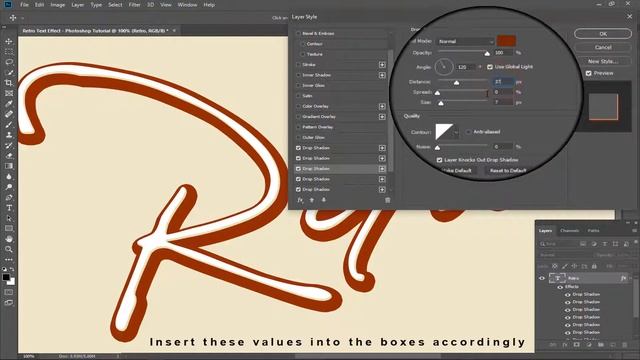Select the Clone Stamp tool

pyautogui.click(x=9, y=135)
